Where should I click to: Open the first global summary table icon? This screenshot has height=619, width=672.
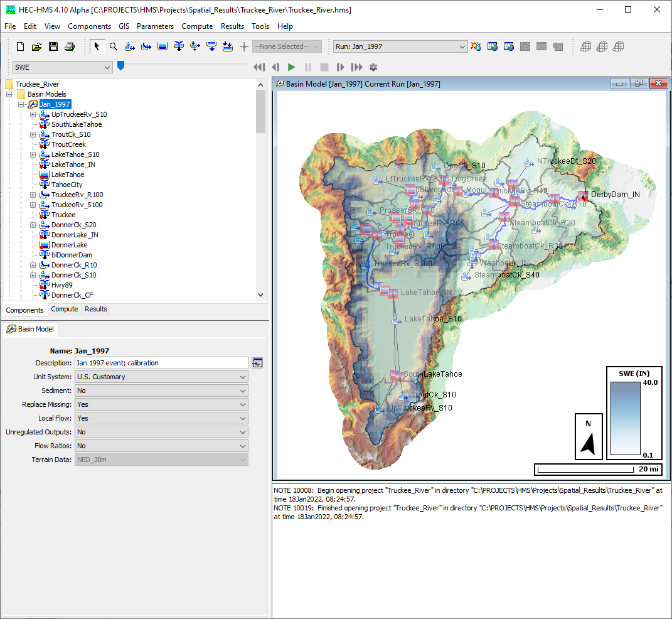493,46
